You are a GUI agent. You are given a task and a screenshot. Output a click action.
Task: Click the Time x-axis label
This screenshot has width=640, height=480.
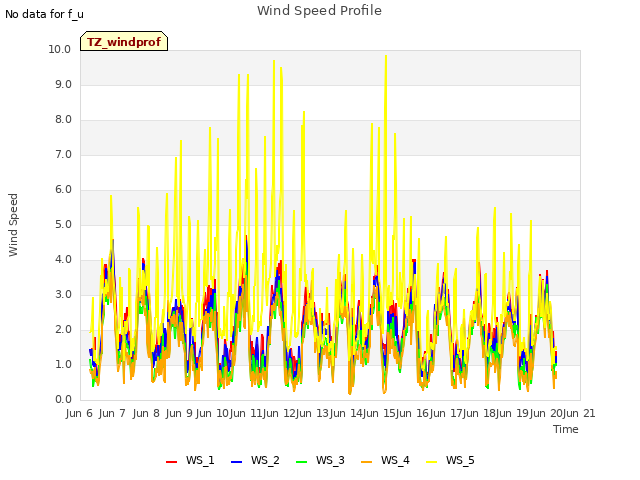[x=566, y=429]
